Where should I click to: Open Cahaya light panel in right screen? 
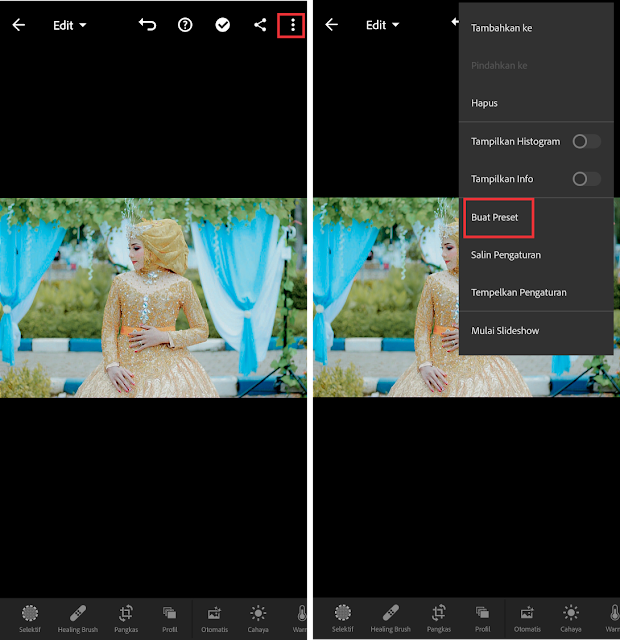[x=571, y=618]
